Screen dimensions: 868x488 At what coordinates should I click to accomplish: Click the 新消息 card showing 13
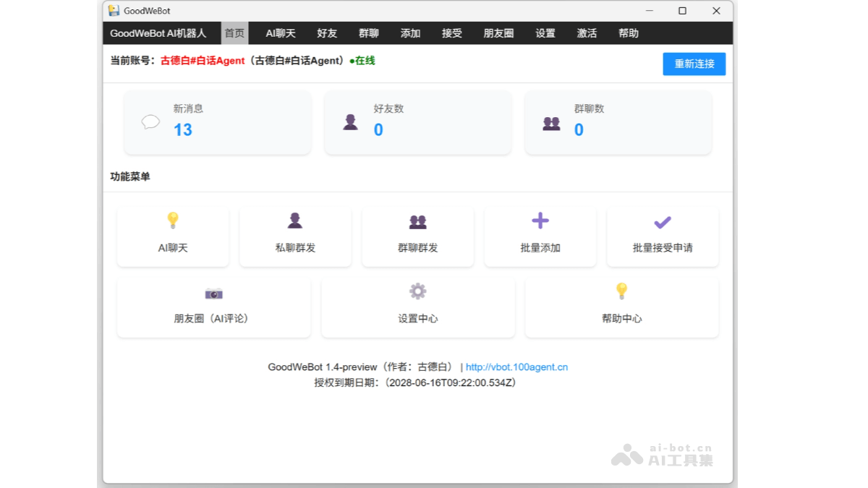[216, 122]
